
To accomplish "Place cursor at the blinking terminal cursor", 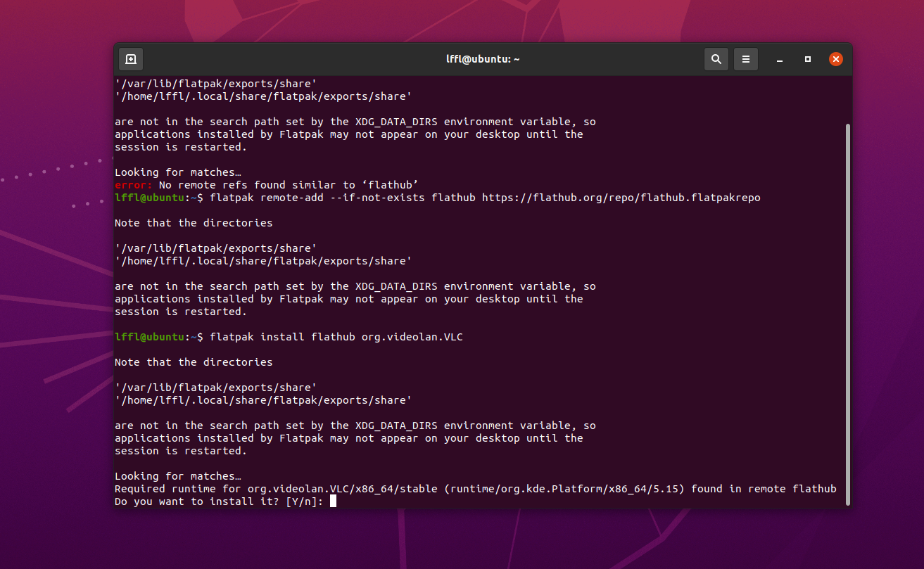I will click(x=332, y=501).
